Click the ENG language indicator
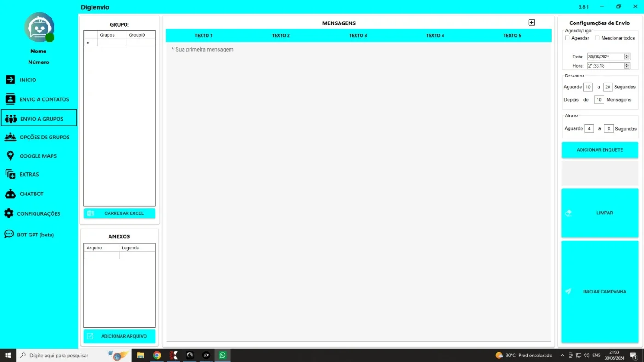644x362 pixels. 597,356
